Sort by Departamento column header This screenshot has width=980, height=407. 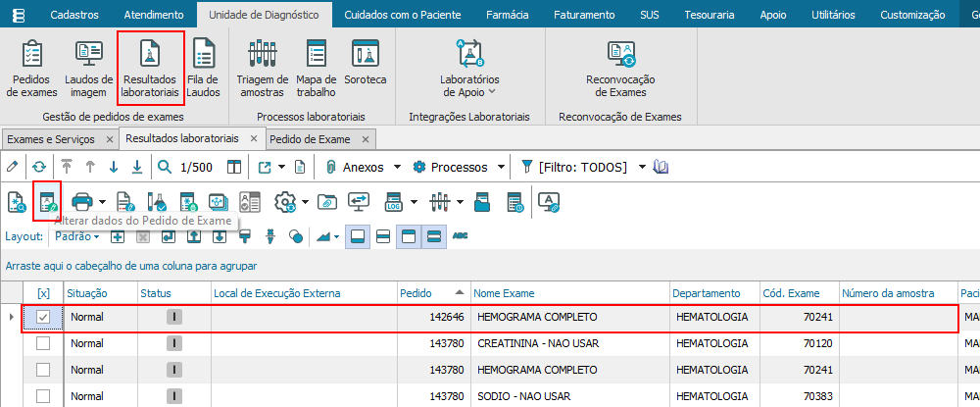715,293
